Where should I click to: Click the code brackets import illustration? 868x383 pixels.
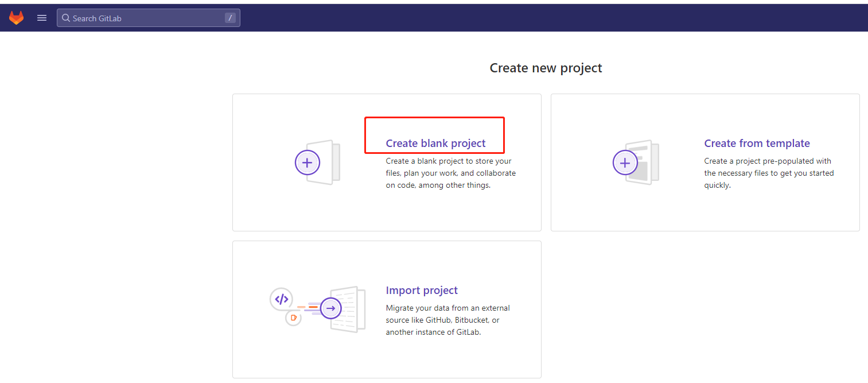281,299
